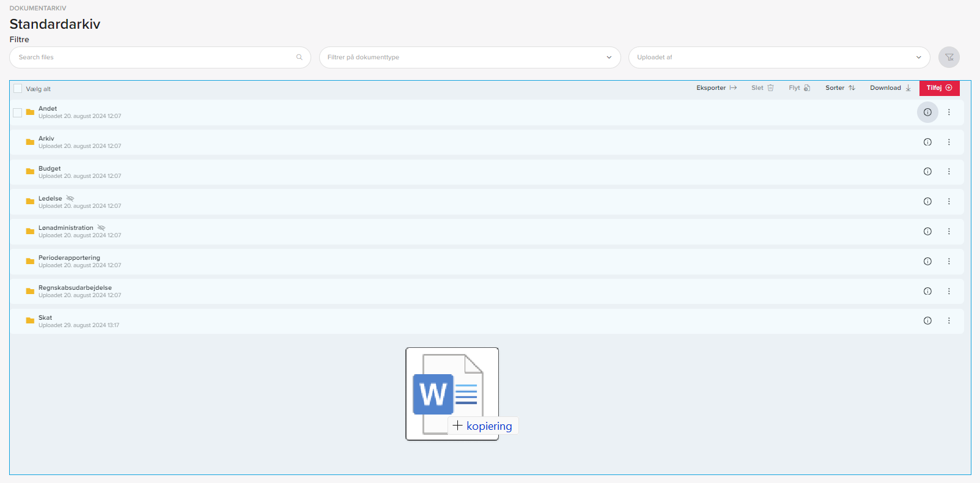Open three-dot menu for Arkiv row
The width and height of the screenshot is (980, 483).
point(949,142)
